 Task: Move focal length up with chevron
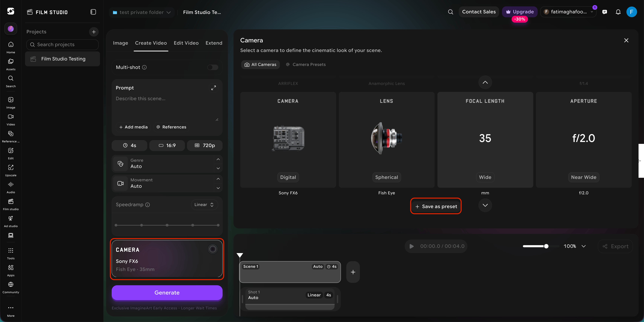tap(485, 82)
